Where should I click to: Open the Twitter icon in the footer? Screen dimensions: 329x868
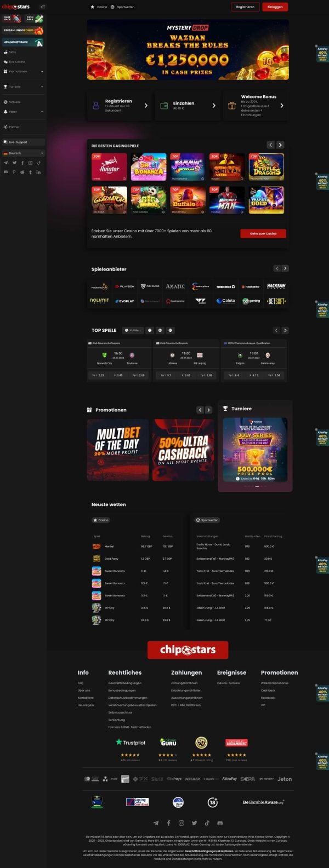coord(194,823)
